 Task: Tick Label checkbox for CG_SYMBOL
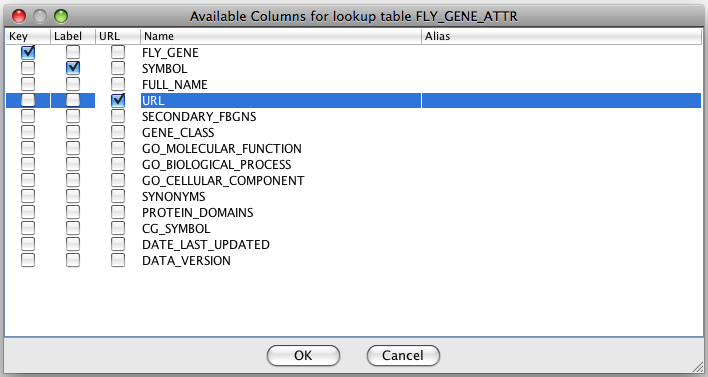(x=73, y=228)
